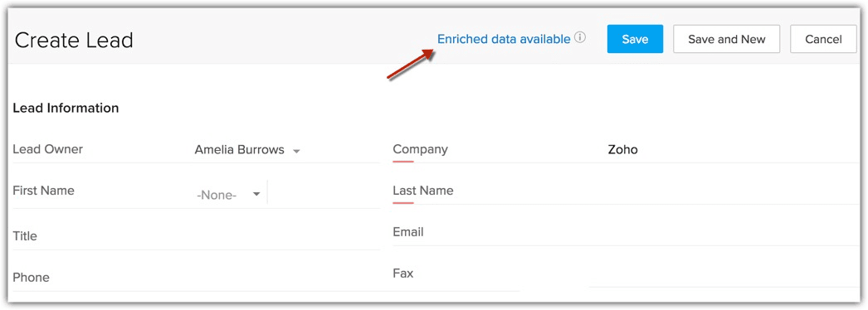This screenshot has height=310, width=868.
Task: Click the Company field label
Action: 420,149
